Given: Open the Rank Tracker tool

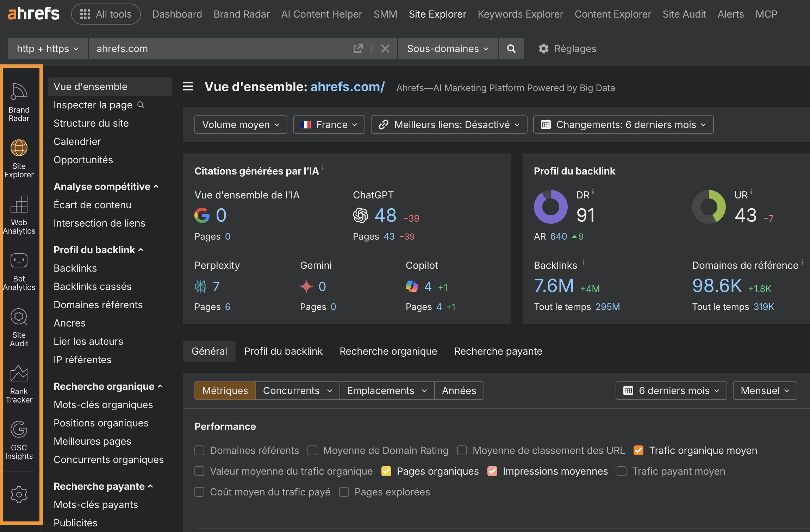Looking at the screenshot, I should click(x=19, y=384).
